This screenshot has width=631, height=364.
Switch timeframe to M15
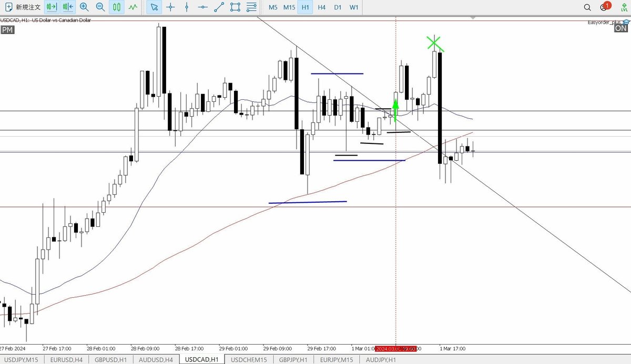pyautogui.click(x=289, y=7)
